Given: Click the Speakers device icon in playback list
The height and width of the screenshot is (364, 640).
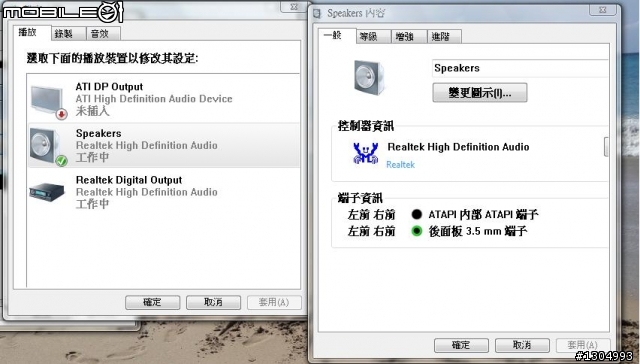Looking at the screenshot, I should point(48,147).
